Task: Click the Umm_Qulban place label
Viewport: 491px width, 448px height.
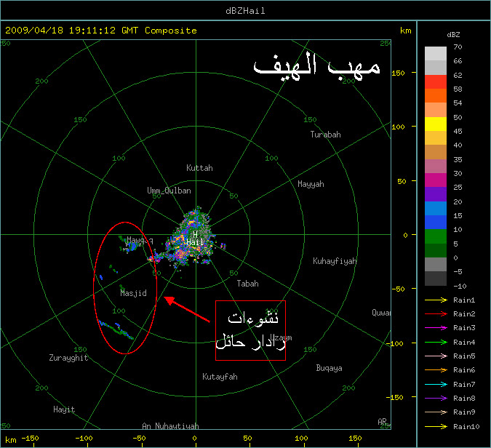Action: pos(169,191)
